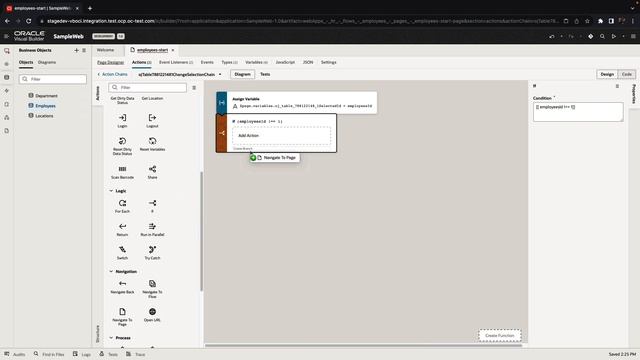Open Find in Files in footer
Image resolution: width=640 pixels, height=360 pixels.
click(x=49, y=354)
